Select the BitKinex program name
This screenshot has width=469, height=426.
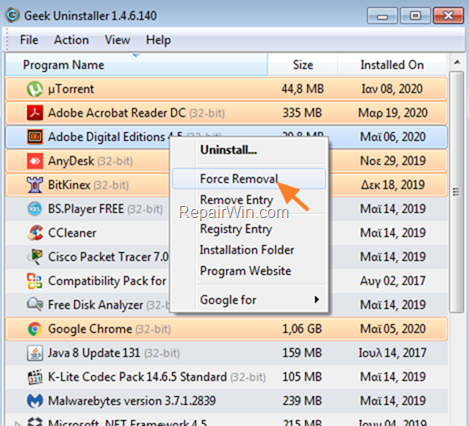coord(69,185)
